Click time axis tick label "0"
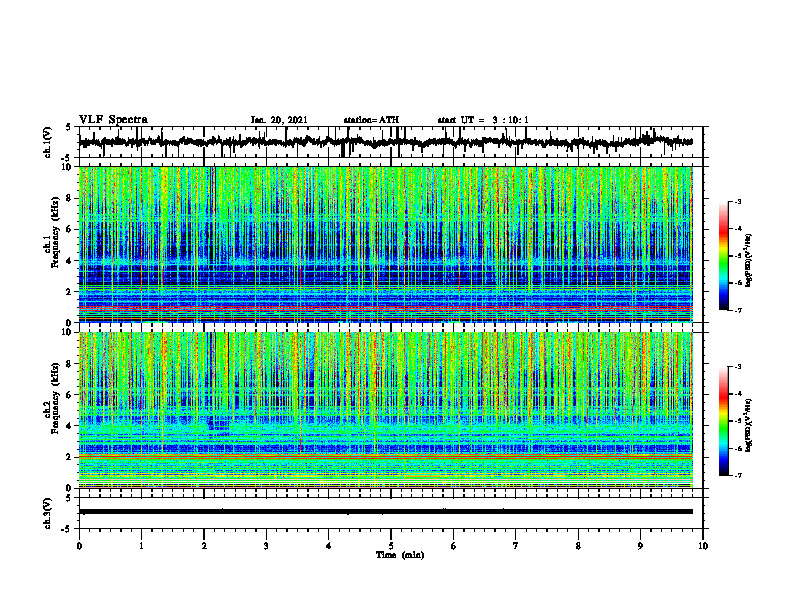This screenshot has height=612, width=792. point(79,546)
